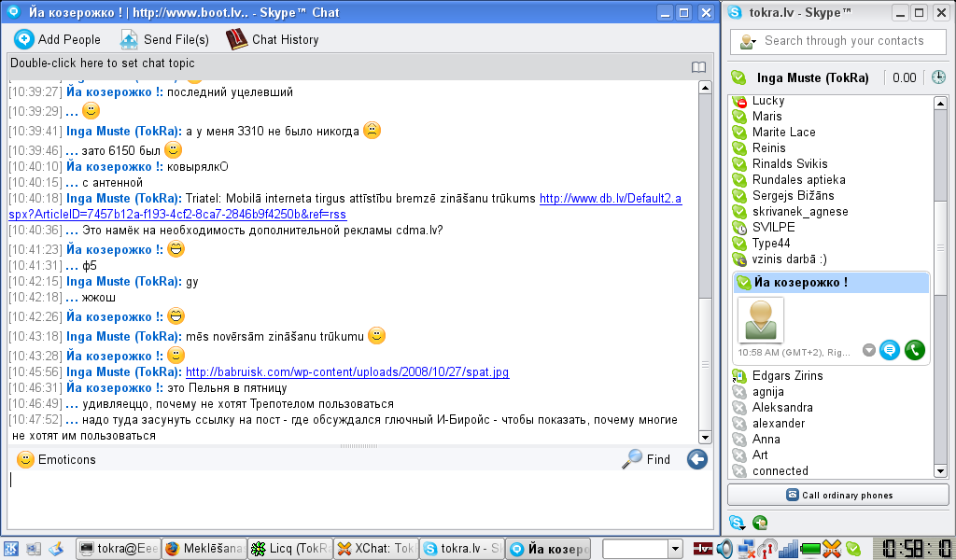This screenshot has height=560, width=956.
Task: Click the 0.00 Skype credit balance
Action: [x=904, y=78]
